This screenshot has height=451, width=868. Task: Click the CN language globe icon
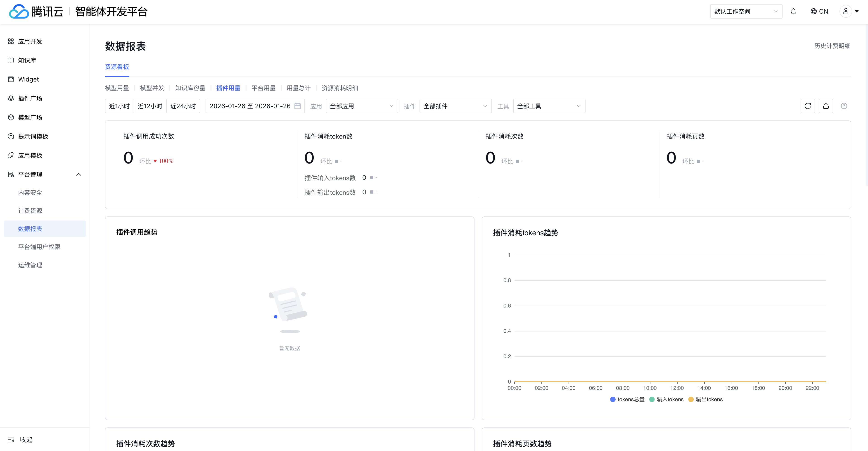(x=813, y=12)
